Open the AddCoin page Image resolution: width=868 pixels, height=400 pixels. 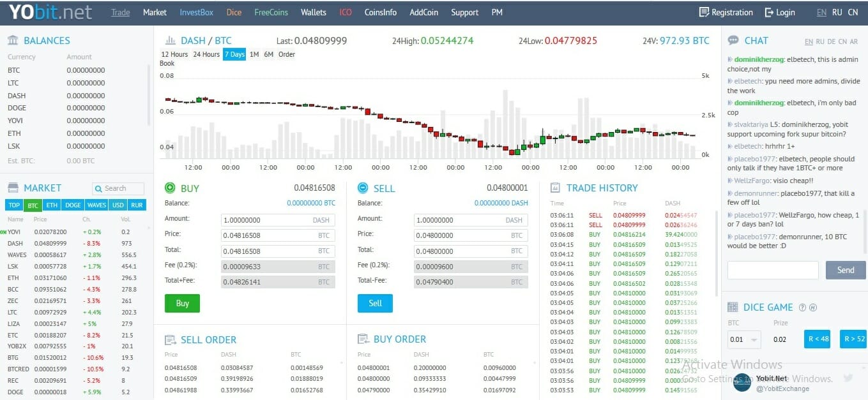point(424,12)
